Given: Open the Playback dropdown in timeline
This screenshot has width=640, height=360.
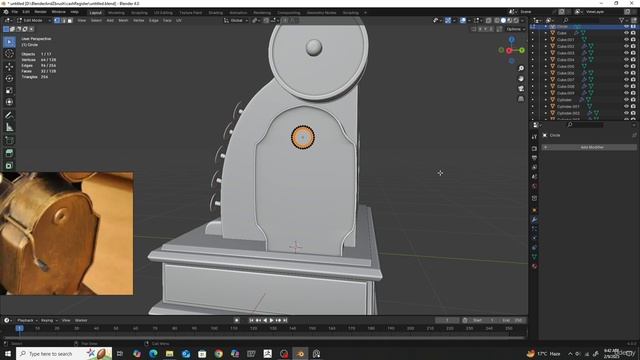Looking at the screenshot, I should coord(27,320).
